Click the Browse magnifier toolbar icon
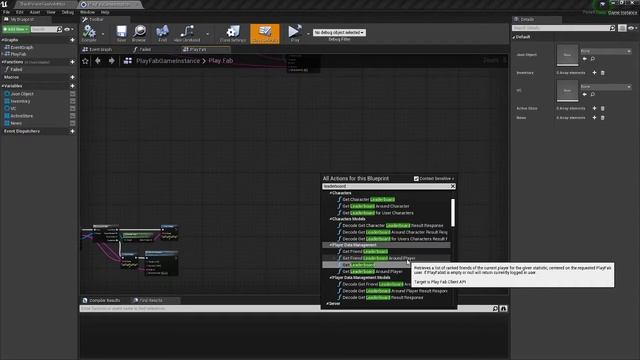Viewport: 640px width, 360px height. click(139, 33)
